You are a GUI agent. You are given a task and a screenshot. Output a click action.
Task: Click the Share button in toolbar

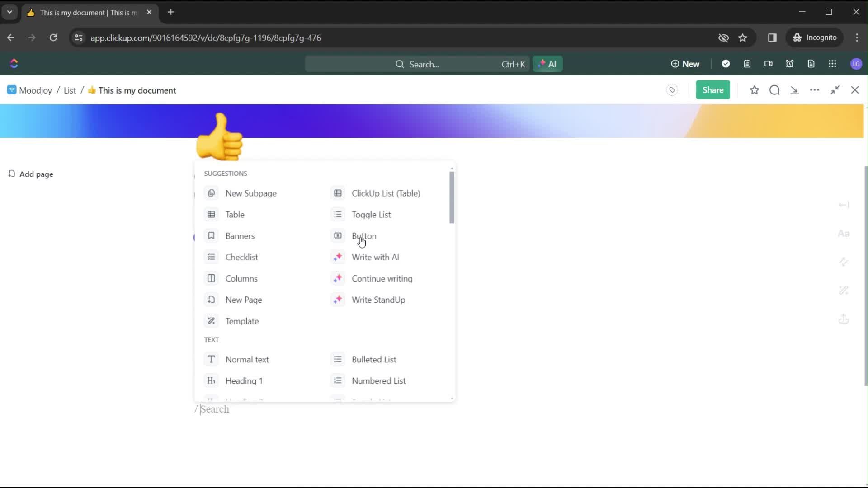(712, 90)
